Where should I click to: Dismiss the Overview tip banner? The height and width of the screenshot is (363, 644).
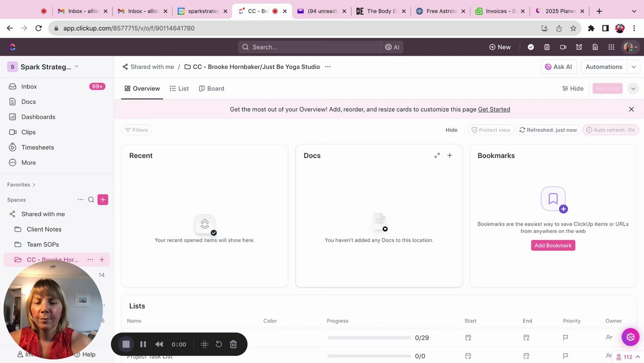(631, 109)
